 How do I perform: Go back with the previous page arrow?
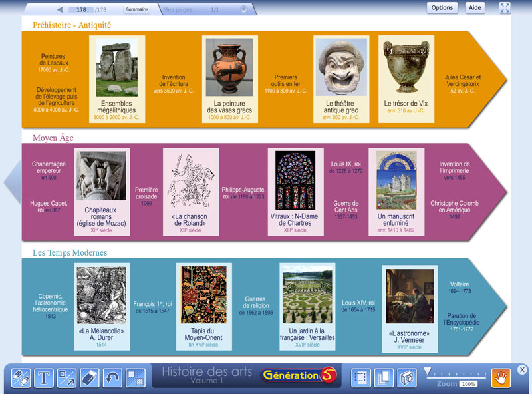tap(59, 9)
